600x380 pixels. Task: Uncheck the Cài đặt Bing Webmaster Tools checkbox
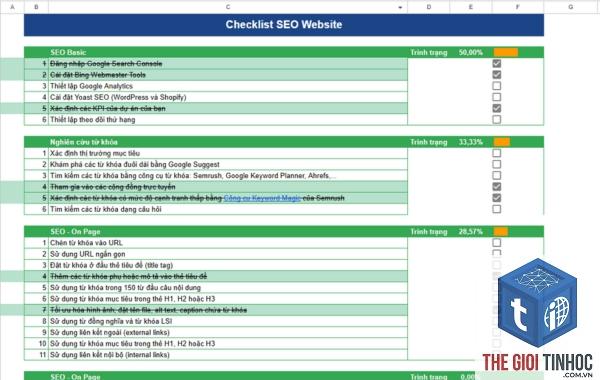[497, 75]
